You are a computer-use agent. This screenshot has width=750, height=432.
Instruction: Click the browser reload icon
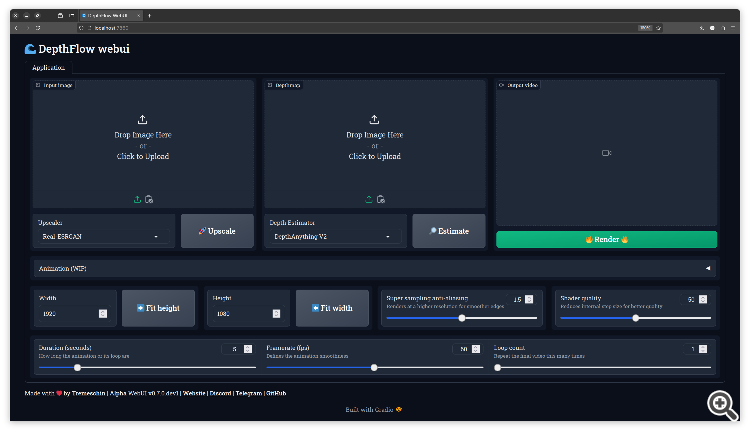(x=38, y=28)
